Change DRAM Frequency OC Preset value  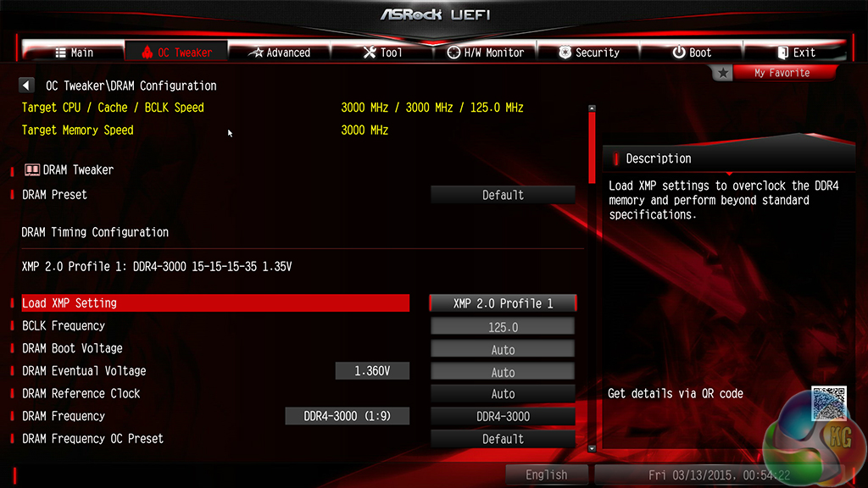pyautogui.click(x=503, y=439)
